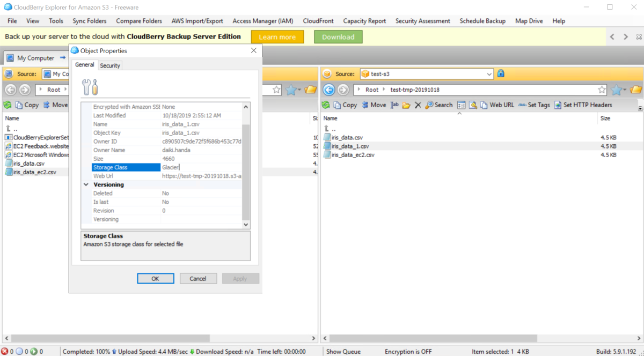Click the Glacier storage class value field

[201, 167]
